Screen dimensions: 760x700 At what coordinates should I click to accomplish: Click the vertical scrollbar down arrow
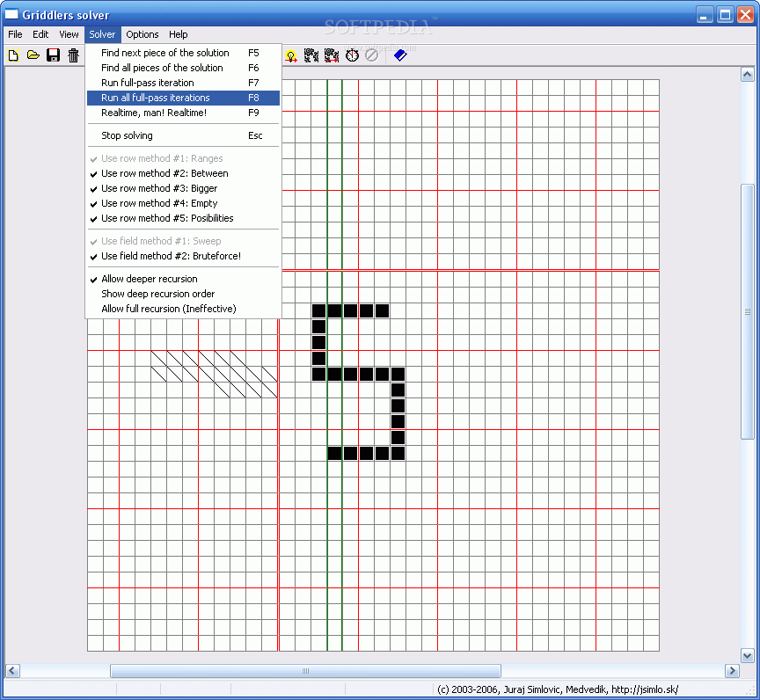click(x=748, y=656)
